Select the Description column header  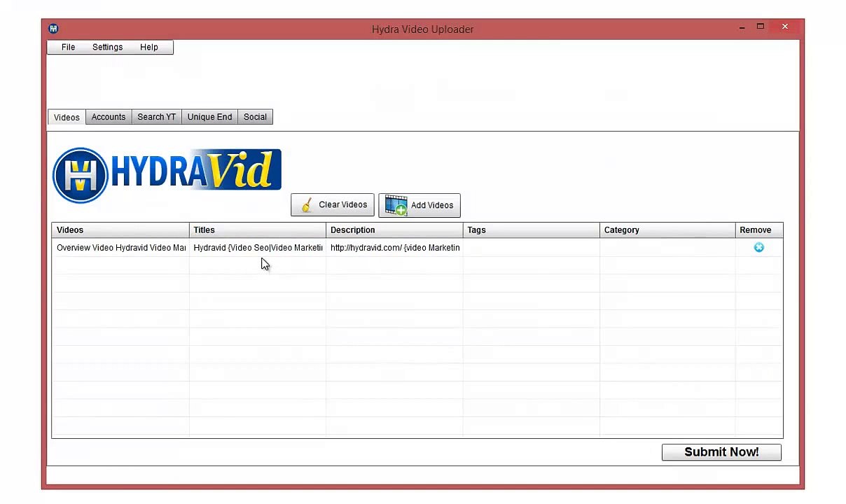click(394, 230)
